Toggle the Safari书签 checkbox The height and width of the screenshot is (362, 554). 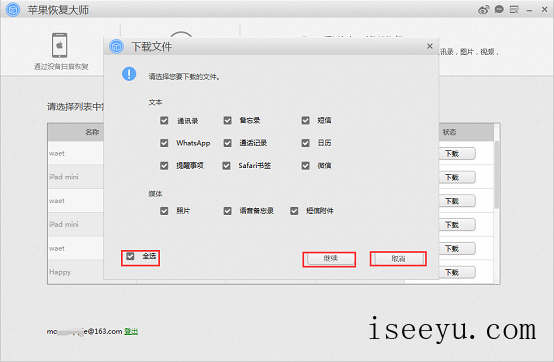point(226,166)
